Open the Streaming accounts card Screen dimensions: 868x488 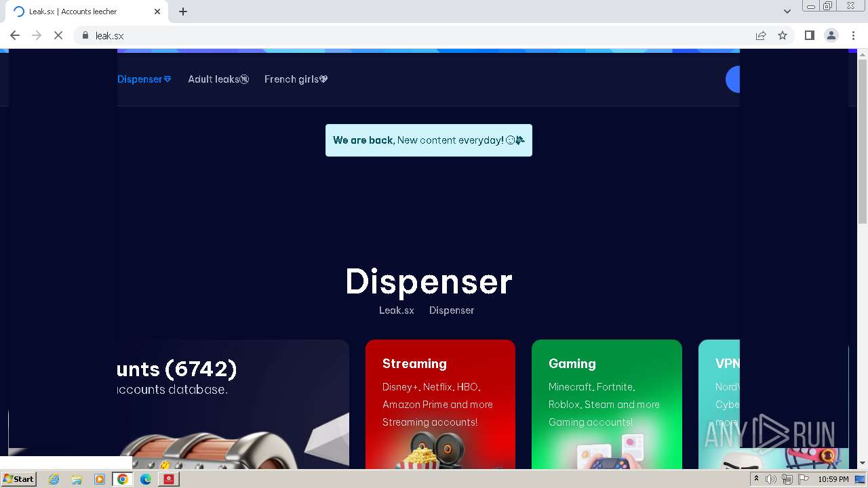(x=440, y=405)
